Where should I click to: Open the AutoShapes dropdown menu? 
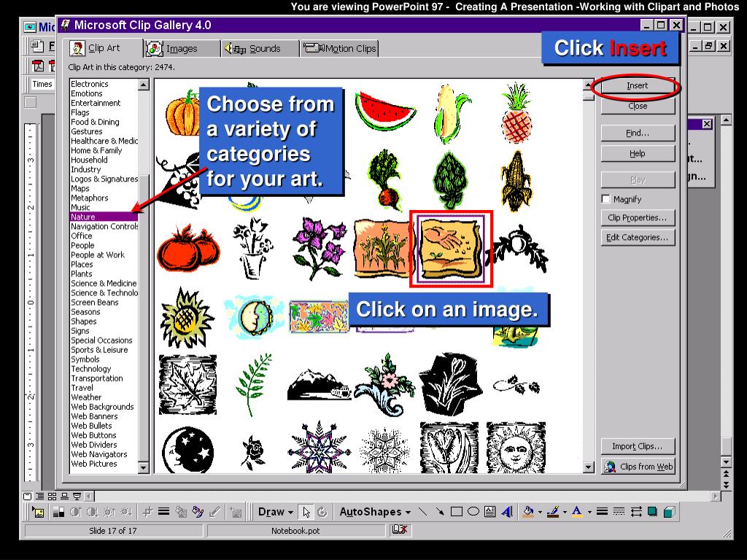tap(375, 512)
